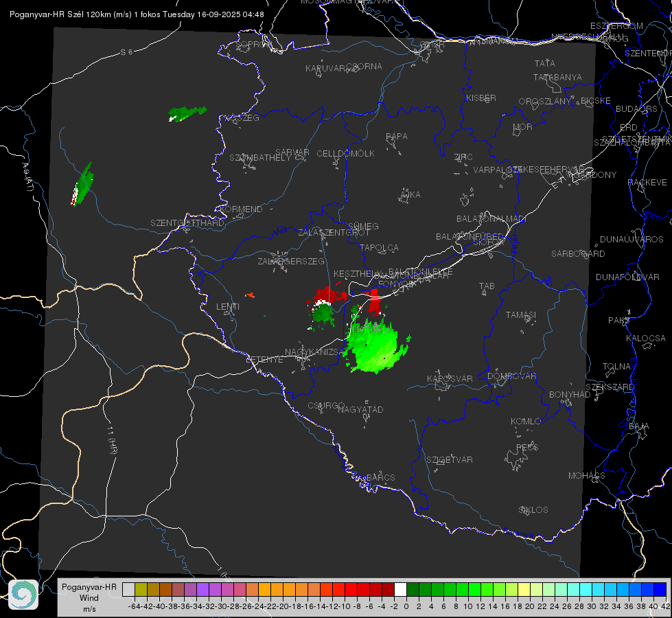Click the BARCS city label
Screen dimensions: 672x618
pyautogui.click(x=380, y=477)
